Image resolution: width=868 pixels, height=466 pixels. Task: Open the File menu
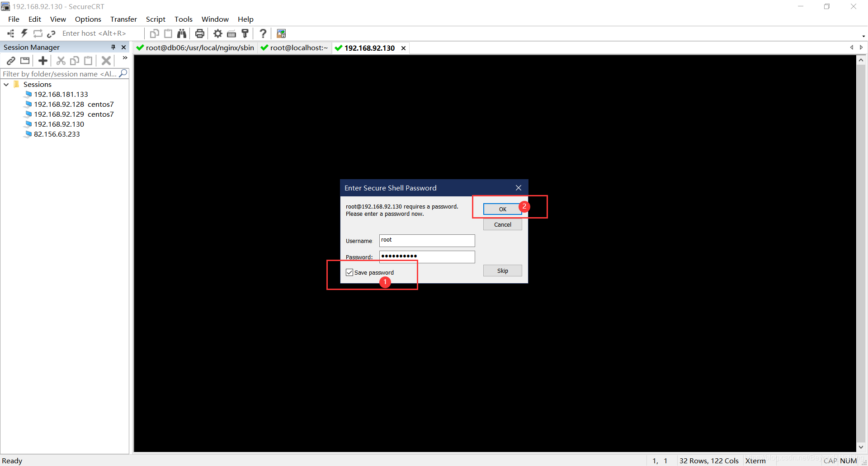click(x=14, y=19)
